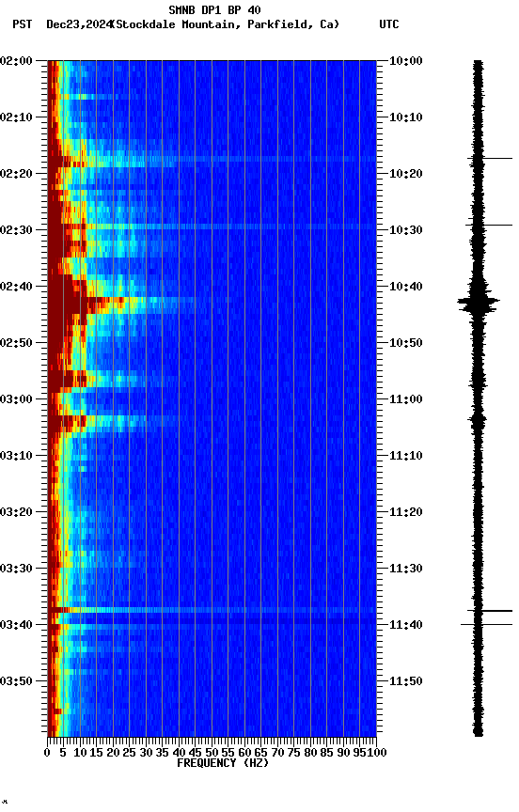
Task: Click the 02:00 PST time label
Action: [16, 61]
